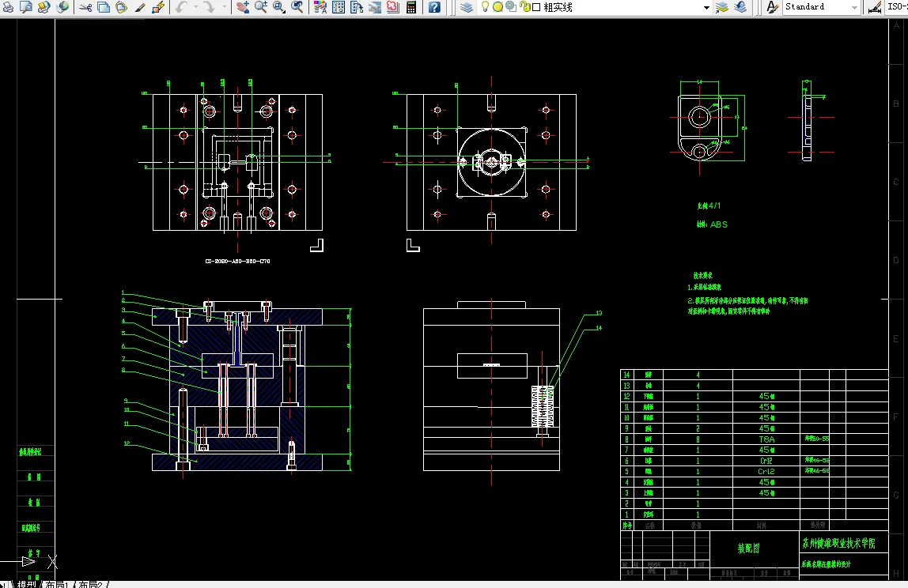Screen dimensions: 908x588
Task: Click the Layer Previous icon
Action: [740, 7]
